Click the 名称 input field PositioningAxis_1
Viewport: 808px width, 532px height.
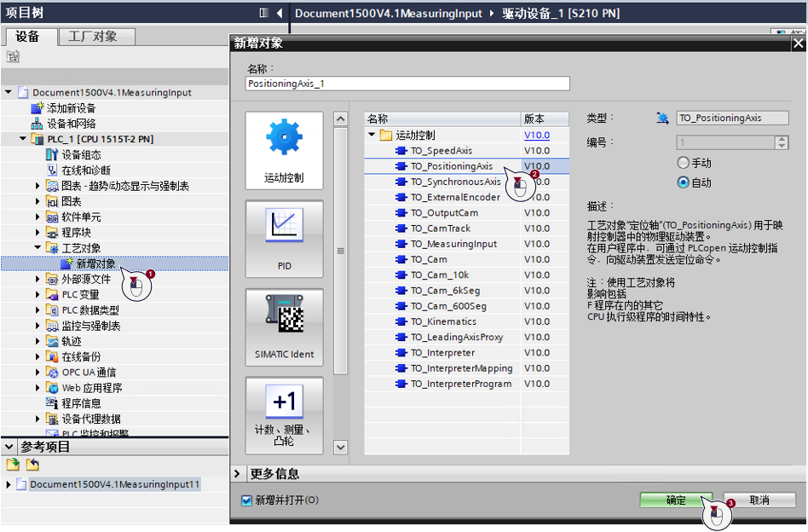pyautogui.click(x=407, y=84)
